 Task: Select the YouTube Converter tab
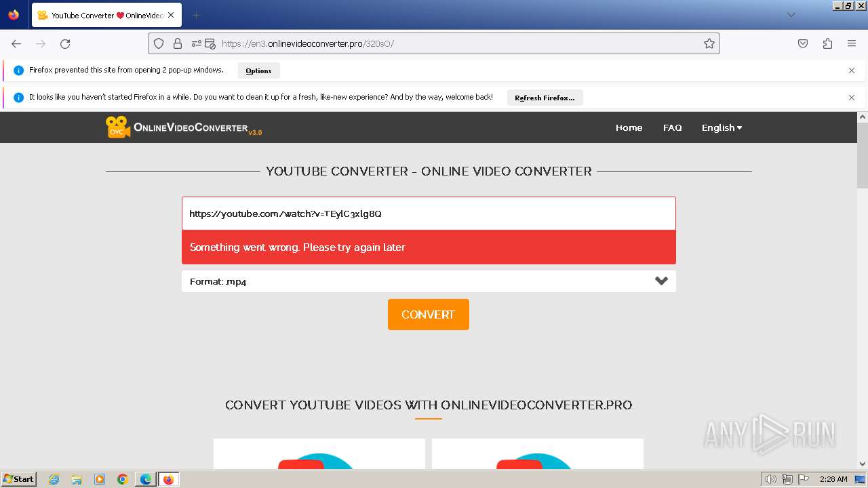click(x=106, y=15)
